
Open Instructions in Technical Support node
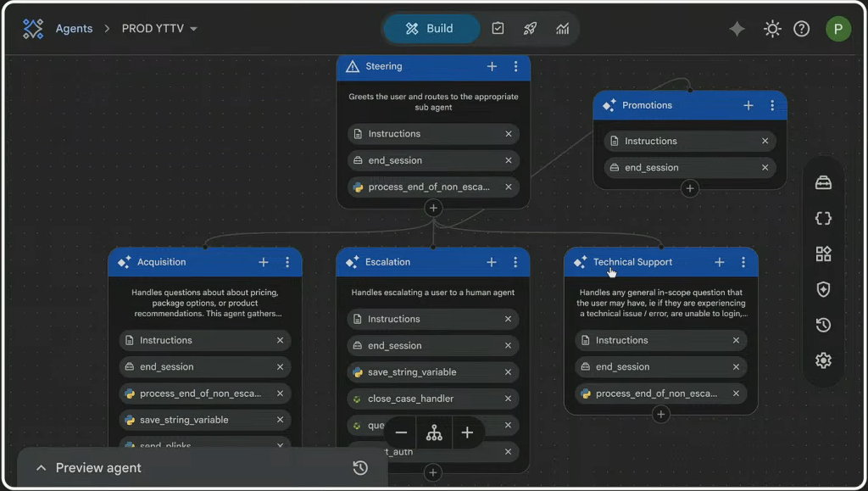coord(621,340)
